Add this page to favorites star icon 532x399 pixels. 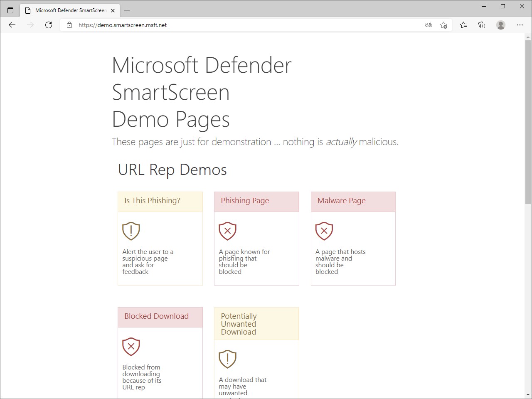(x=443, y=25)
